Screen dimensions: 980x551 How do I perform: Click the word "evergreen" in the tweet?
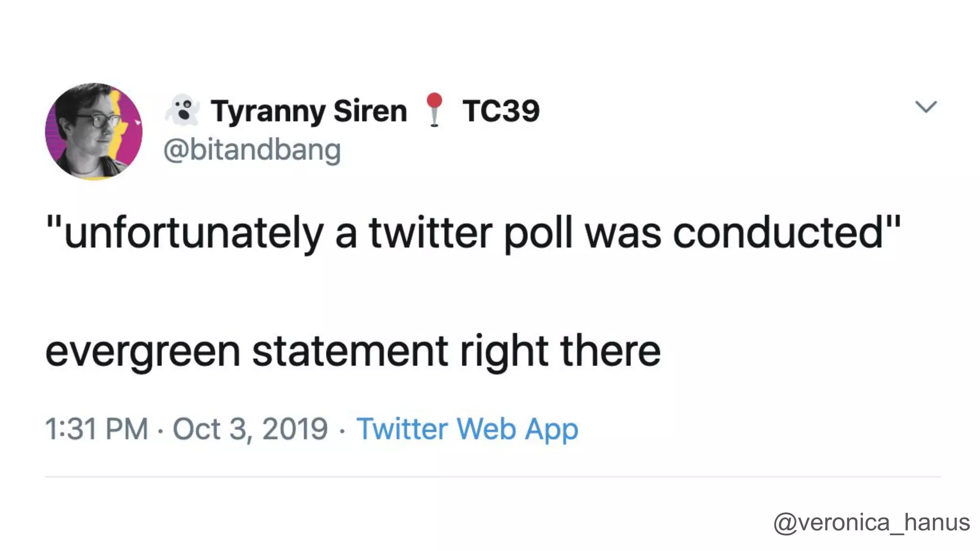(143, 352)
